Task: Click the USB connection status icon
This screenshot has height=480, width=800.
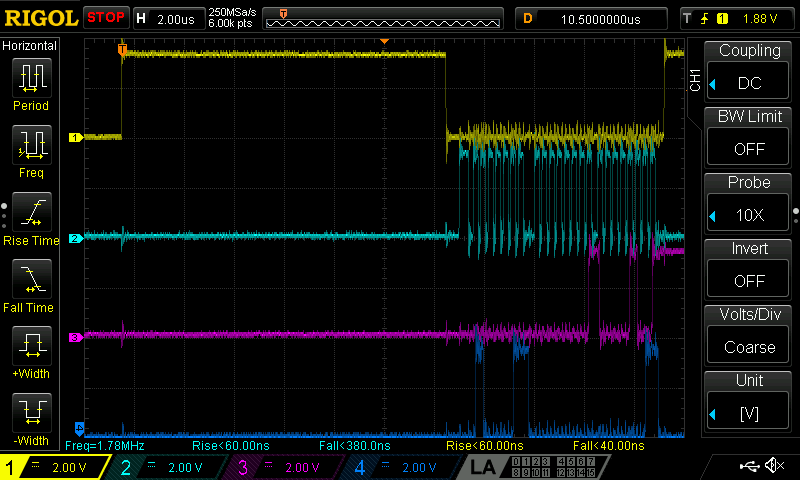Action: pyautogui.click(x=748, y=465)
